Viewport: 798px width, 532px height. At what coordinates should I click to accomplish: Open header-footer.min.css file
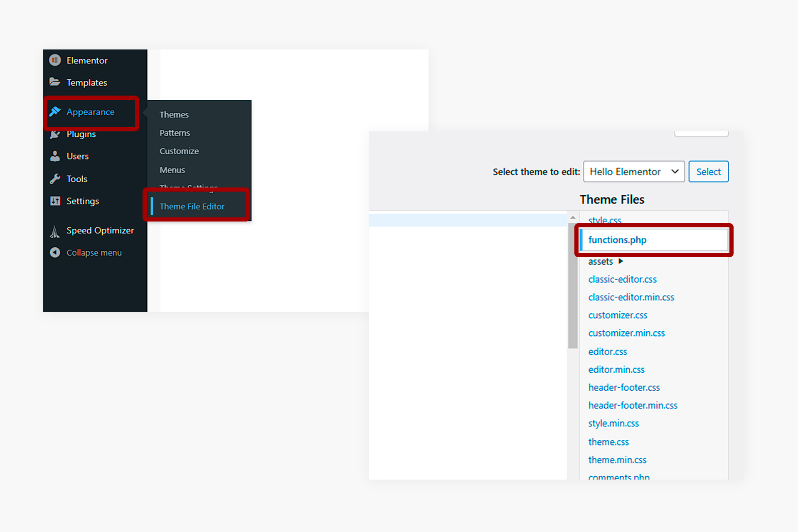pyautogui.click(x=633, y=405)
